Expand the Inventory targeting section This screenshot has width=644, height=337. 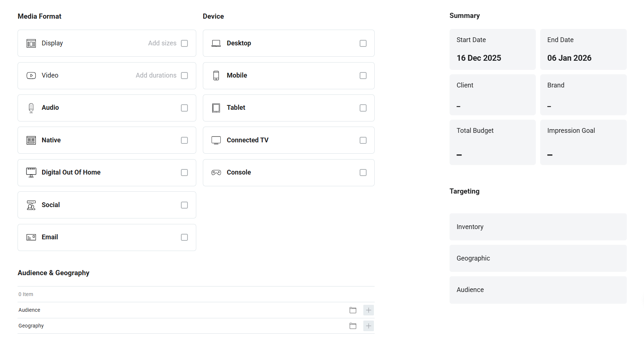point(538,227)
